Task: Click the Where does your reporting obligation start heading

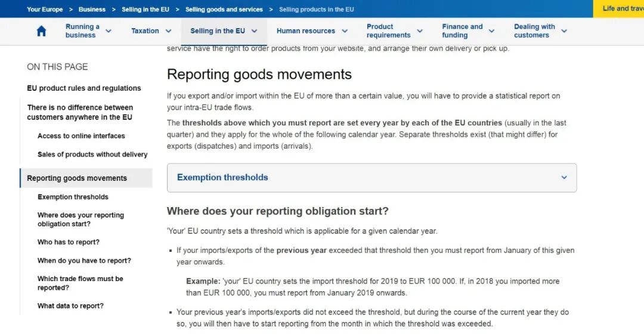Action: click(x=278, y=211)
